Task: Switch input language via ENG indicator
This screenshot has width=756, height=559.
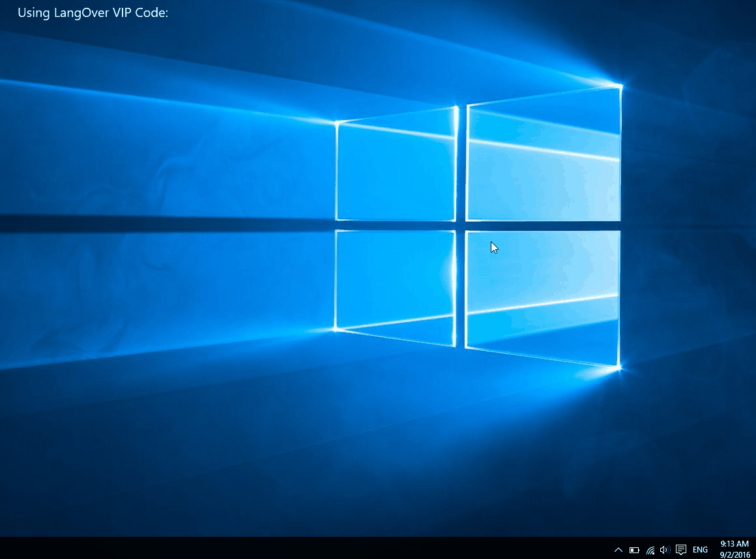Action: [x=700, y=550]
